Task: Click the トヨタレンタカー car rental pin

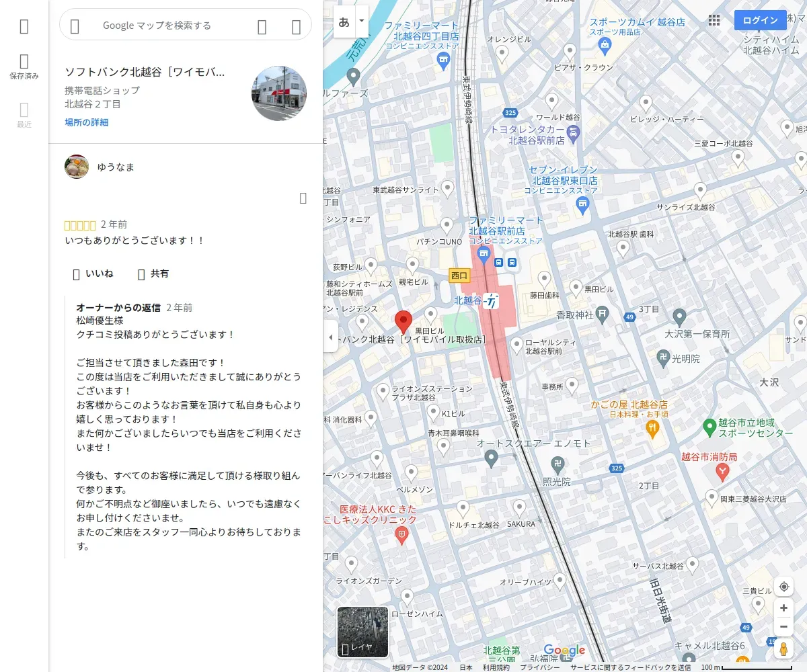Action: (573, 132)
